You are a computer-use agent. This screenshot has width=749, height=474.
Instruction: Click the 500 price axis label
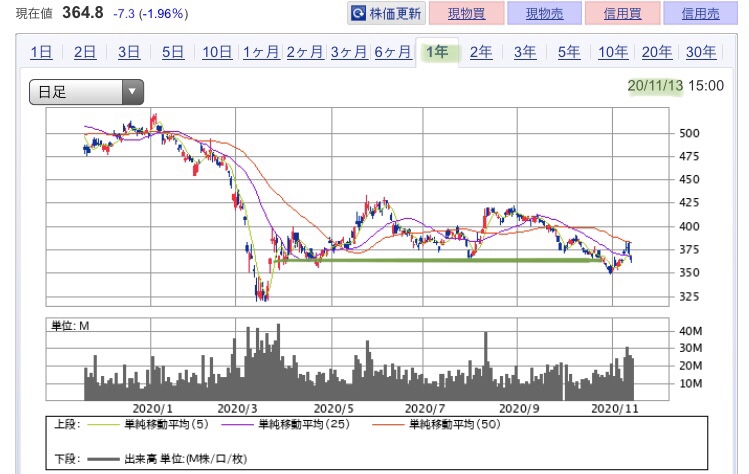(x=689, y=133)
